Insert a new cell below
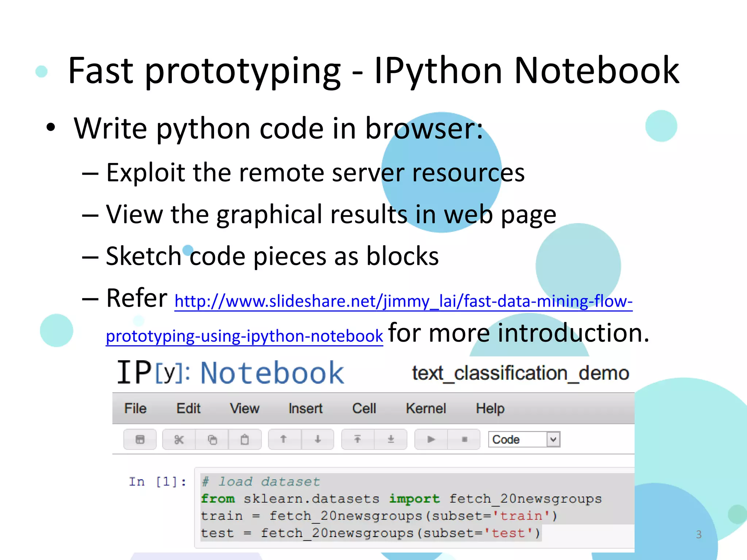Screen dimensions: 747x560 tap(390, 439)
